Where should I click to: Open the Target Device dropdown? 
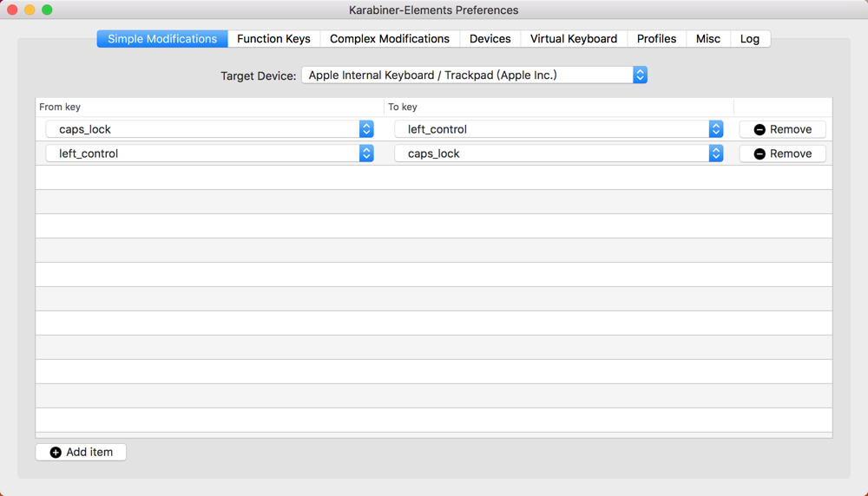[474, 75]
